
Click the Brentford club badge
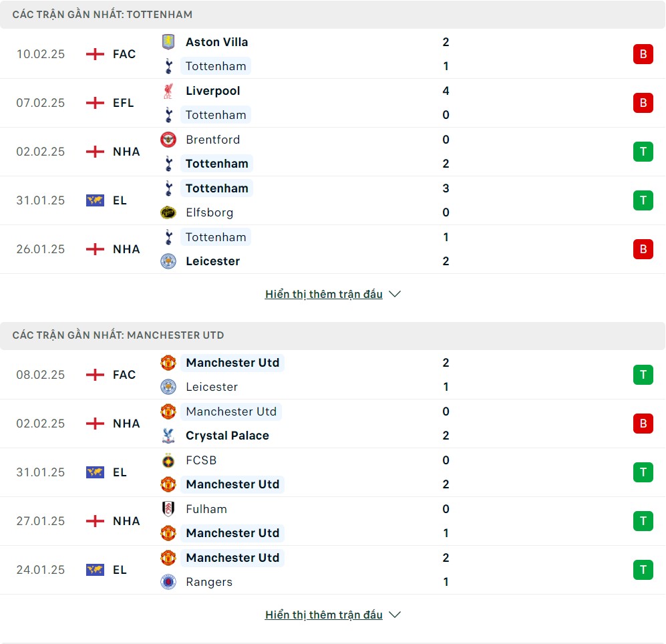coord(168,140)
